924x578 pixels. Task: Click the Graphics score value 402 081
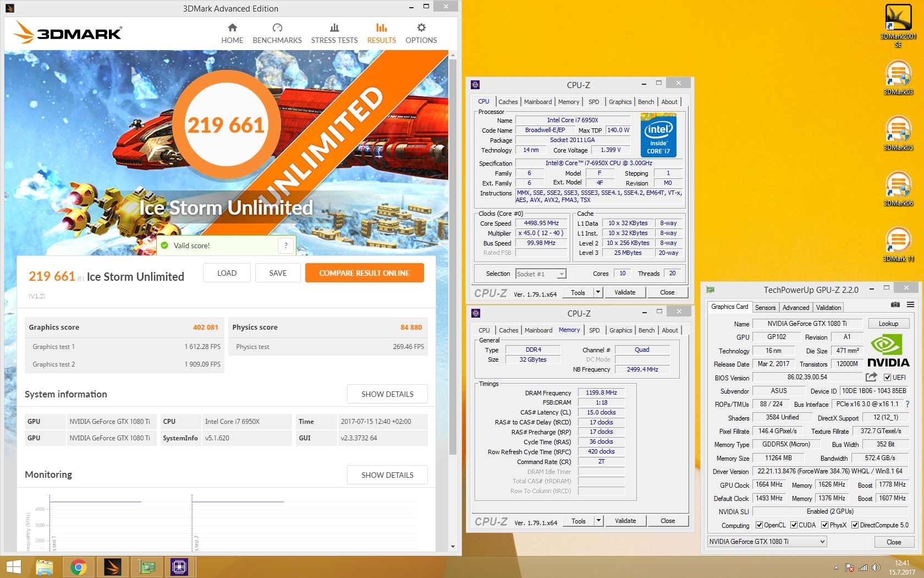tap(206, 327)
